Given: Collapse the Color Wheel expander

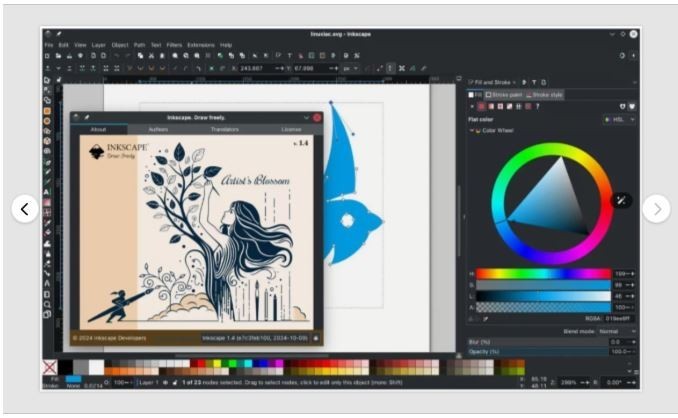Looking at the screenshot, I should pos(472,130).
